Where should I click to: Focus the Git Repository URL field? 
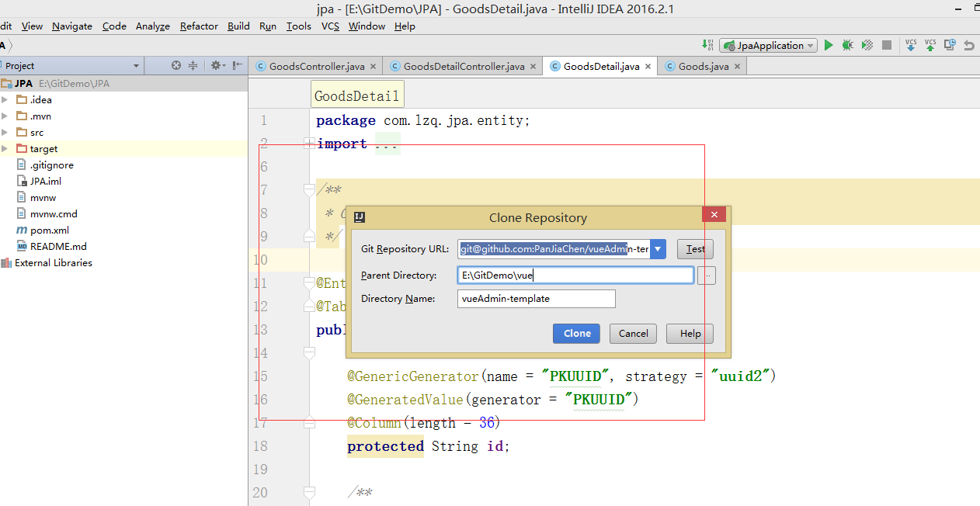554,249
